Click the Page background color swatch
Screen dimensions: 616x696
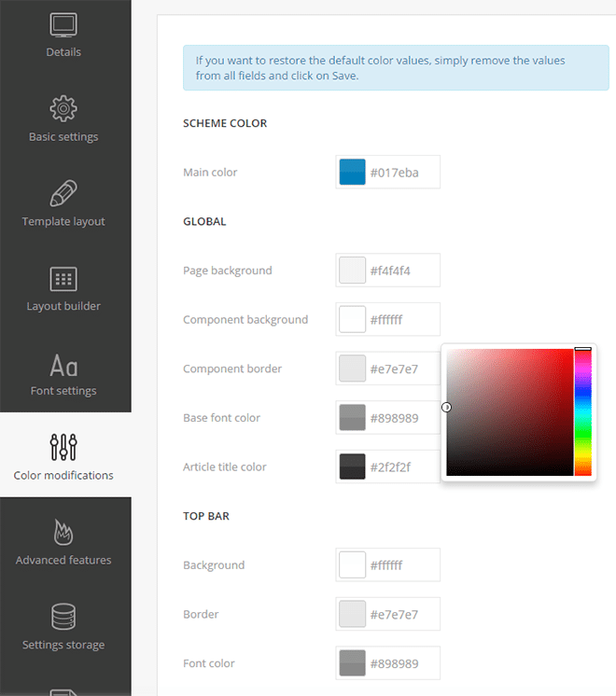pos(352,271)
